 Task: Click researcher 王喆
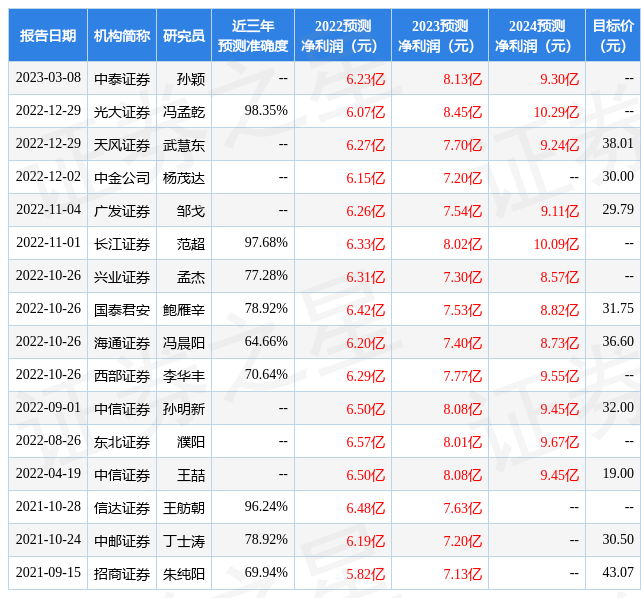(x=191, y=475)
